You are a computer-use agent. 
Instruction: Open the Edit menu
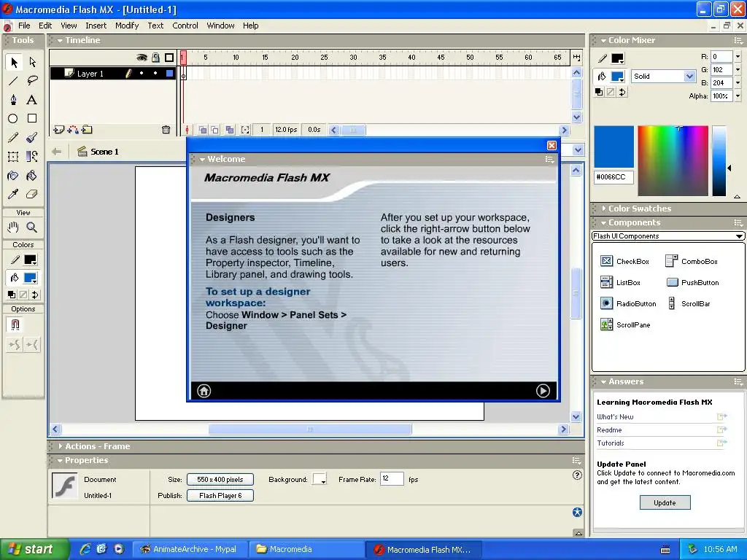click(x=45, y=26)
